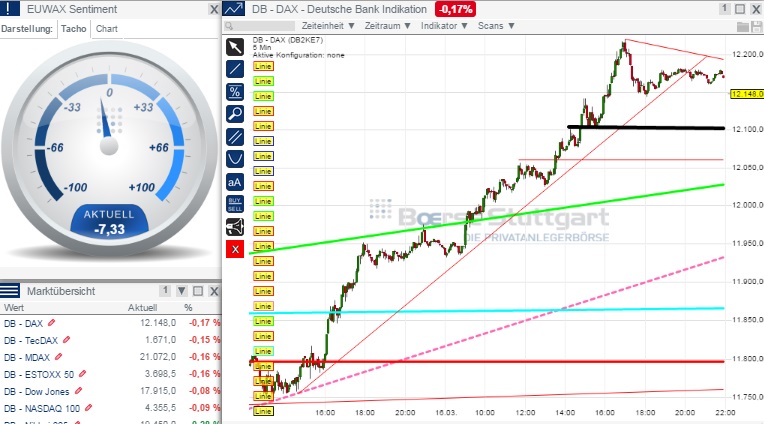Select the percent retracement tool
This screenshot has width=764, height=424.
(235, 92)
